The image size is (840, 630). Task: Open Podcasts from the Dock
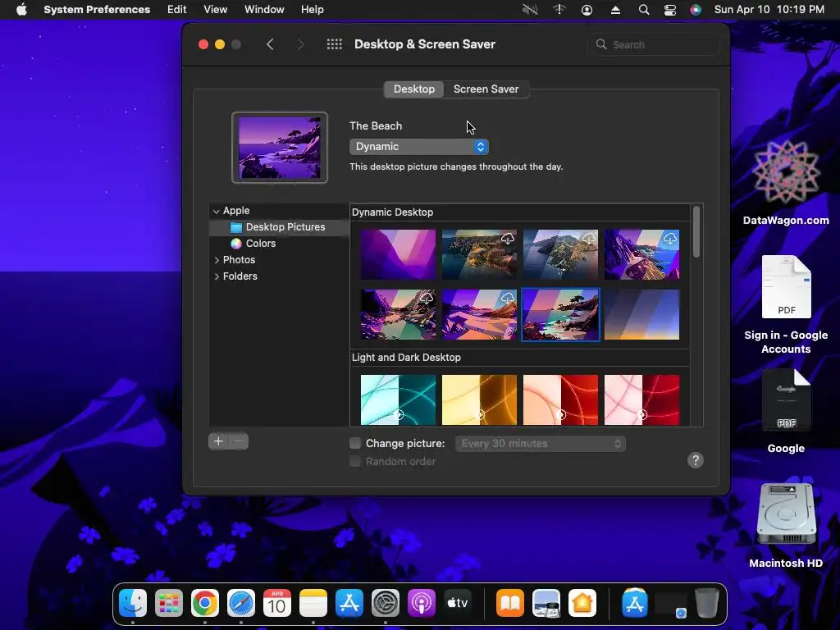pyautogui.click(x=422, y=603)
